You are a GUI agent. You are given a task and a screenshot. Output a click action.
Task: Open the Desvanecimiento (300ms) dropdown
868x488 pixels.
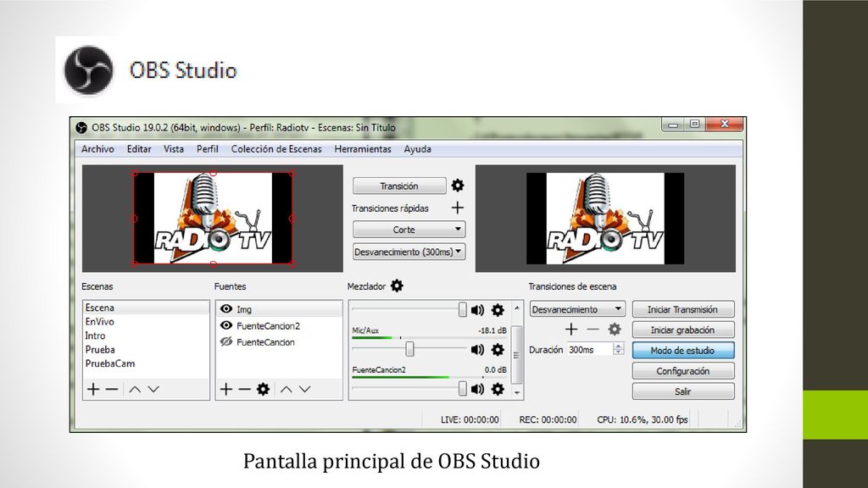tap(409, 252)
